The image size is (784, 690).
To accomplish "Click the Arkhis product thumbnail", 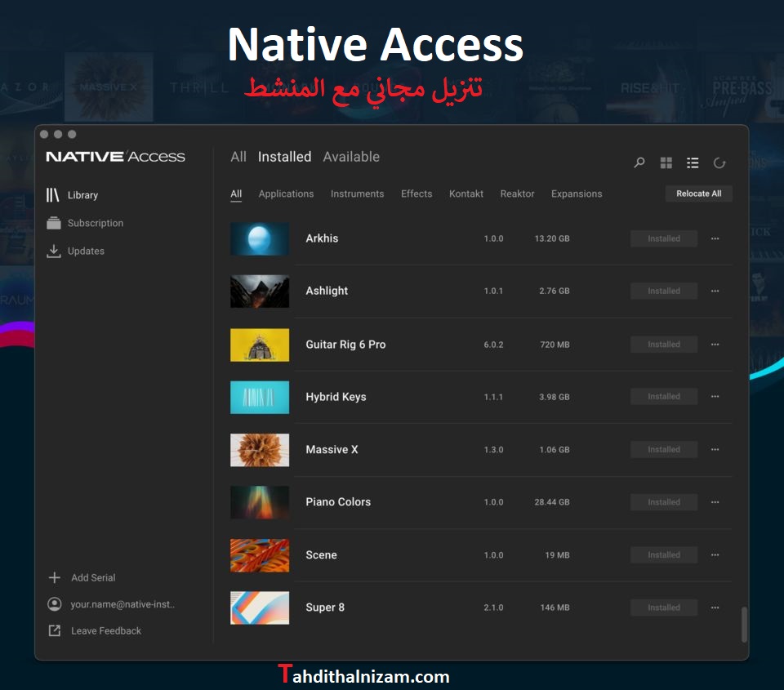I will pyautogui.click(x=260, y=239).
